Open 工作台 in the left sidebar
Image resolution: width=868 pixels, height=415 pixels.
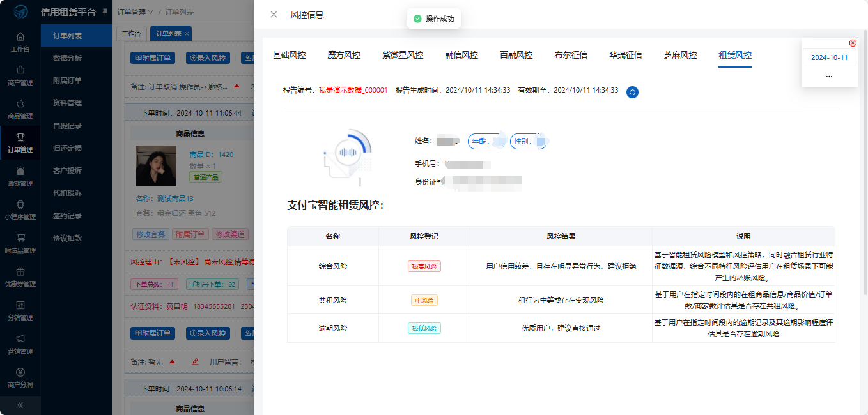(x=20, y=41)
